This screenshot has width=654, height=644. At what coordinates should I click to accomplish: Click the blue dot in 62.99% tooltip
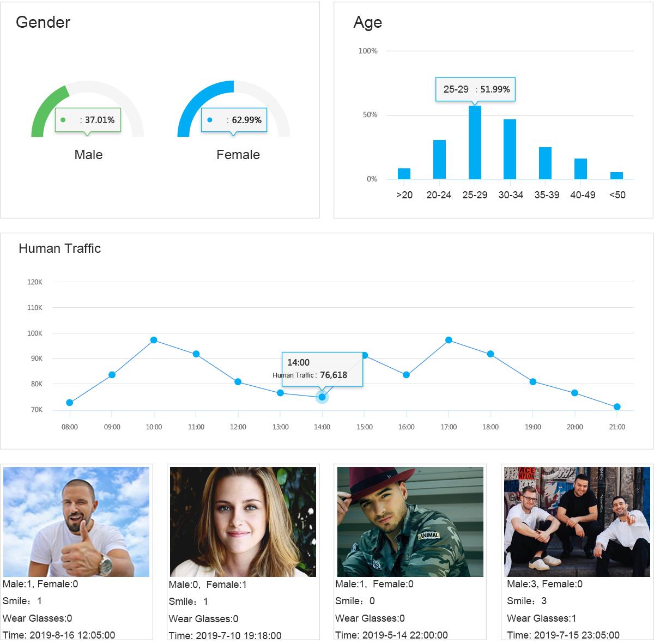209,120
